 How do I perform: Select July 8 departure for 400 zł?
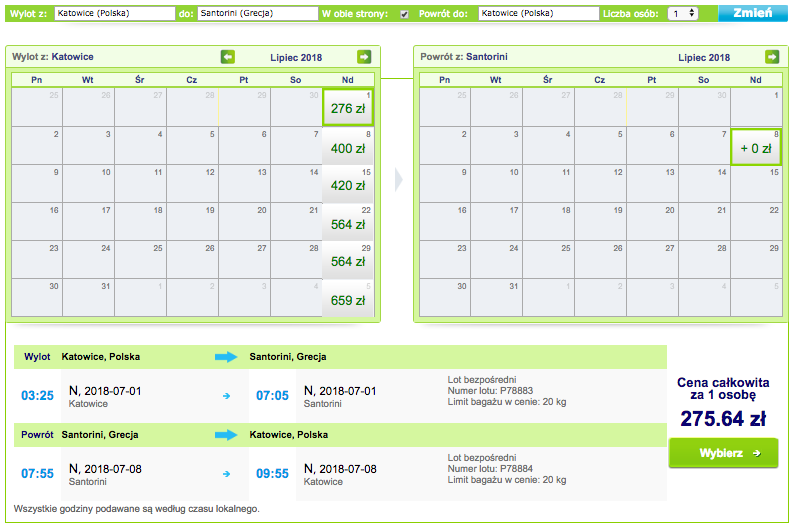pos(348,146)
